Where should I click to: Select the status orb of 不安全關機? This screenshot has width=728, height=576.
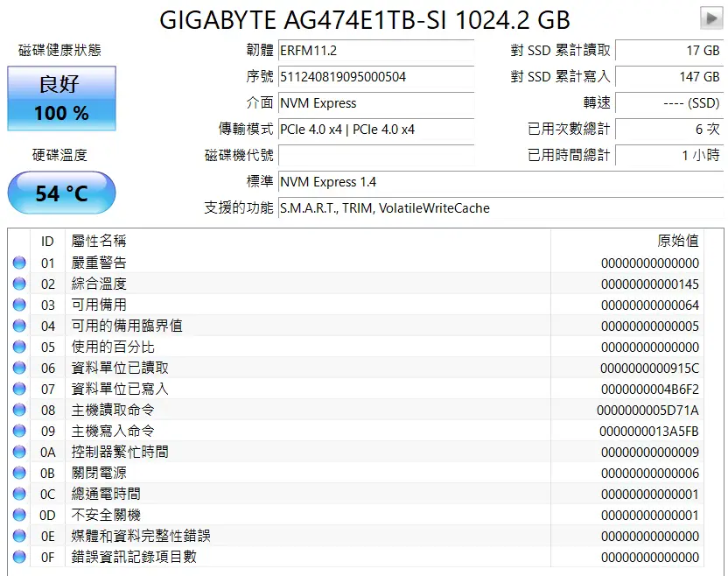click(19, 515)
